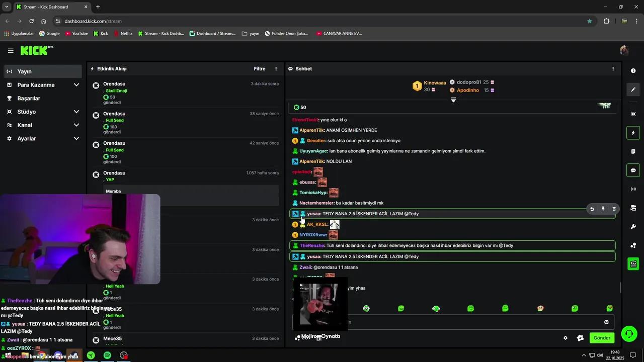Send the chat message with Gönder
644x362 pixels.
click(x=602, y=338)
